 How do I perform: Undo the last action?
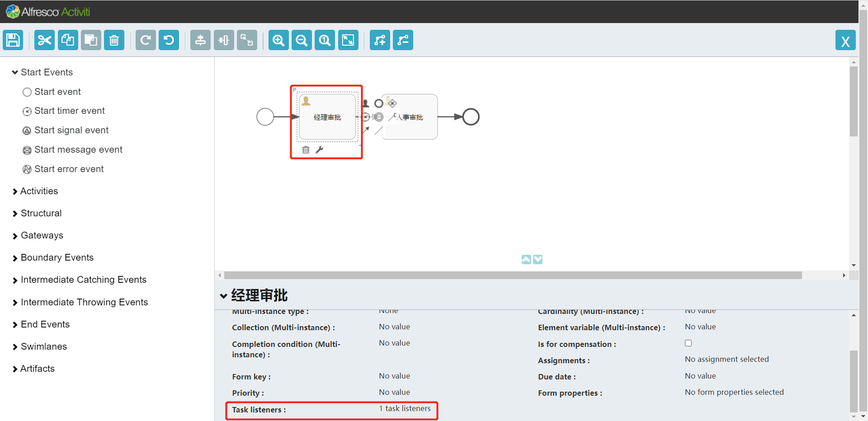tap(168, 40)
